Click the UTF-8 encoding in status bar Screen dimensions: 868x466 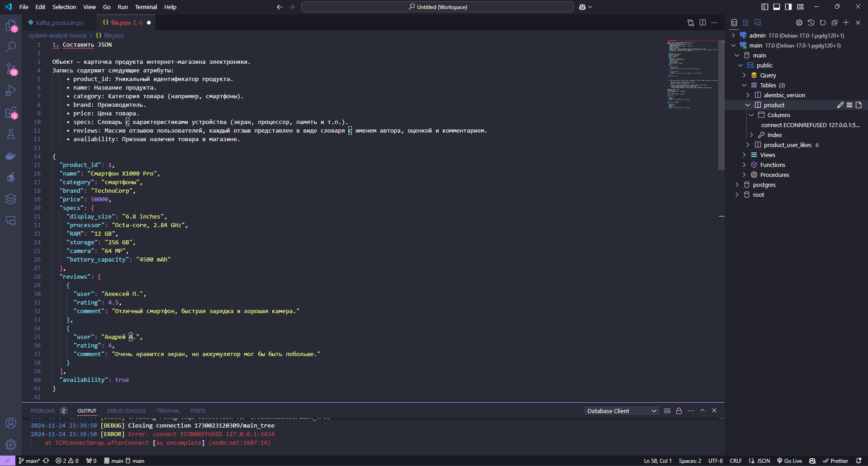(x=716, y=461)
